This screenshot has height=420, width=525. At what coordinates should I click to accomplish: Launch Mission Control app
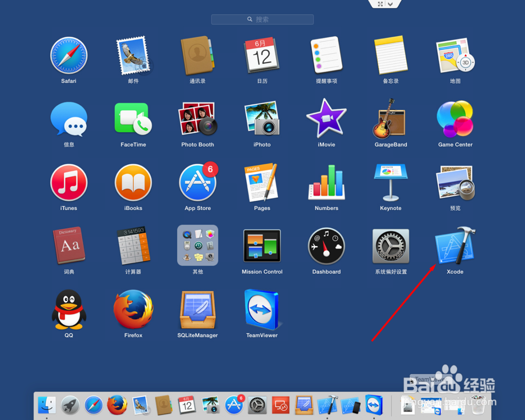(262, 246)
